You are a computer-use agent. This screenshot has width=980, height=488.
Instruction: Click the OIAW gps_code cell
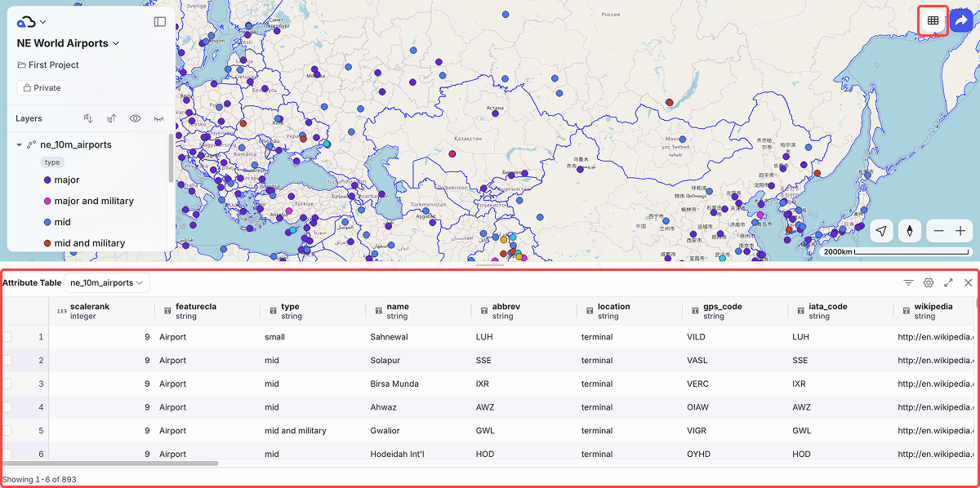(735, 407)
